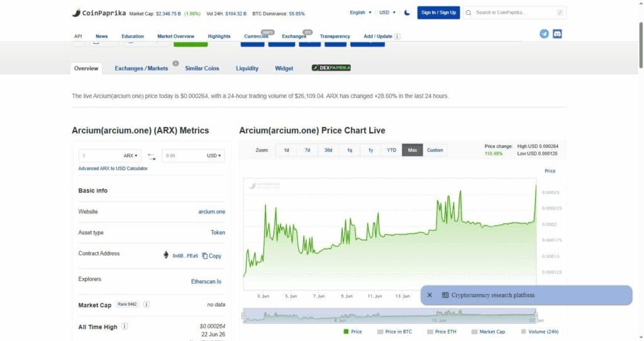The image size is (644, 341).
Task: Open the Highlights menu item
Action: [219, 36]
